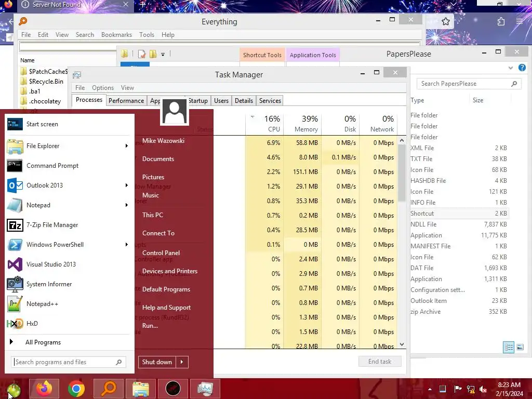Select Application Tools ribbon tab

(x=313, y=55)
